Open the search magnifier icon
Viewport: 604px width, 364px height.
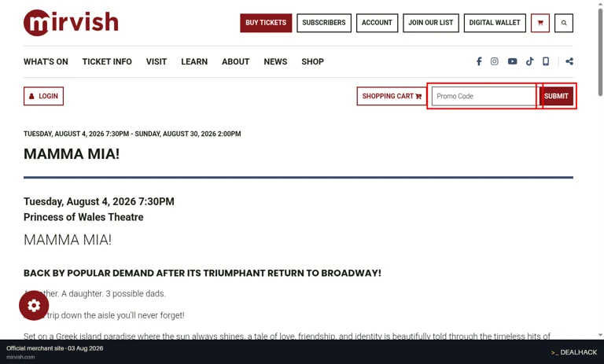click(564, 23)
